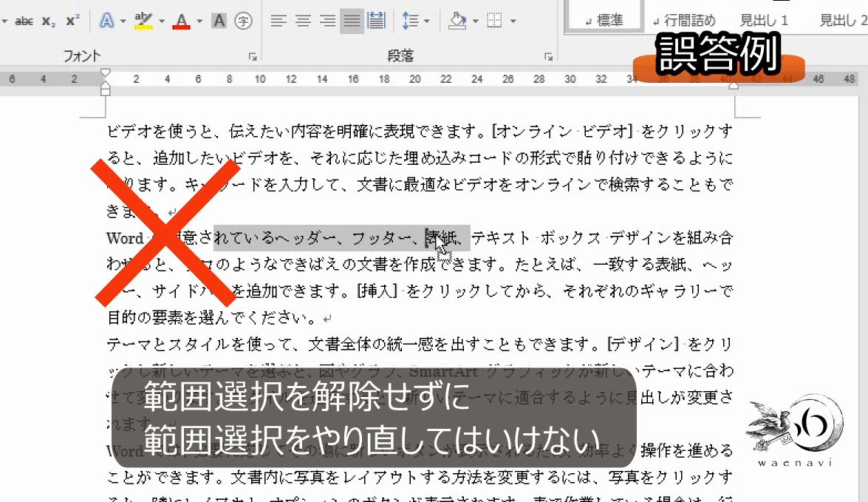868x502 pixels.
Task: Open line and paragraph spacing
Action: point(410,21)
